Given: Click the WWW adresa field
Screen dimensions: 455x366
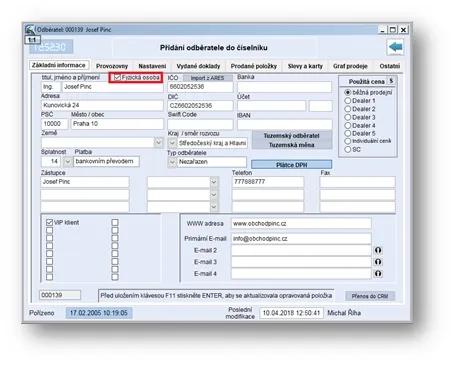Looking at the screenshot, I should 301,224.
